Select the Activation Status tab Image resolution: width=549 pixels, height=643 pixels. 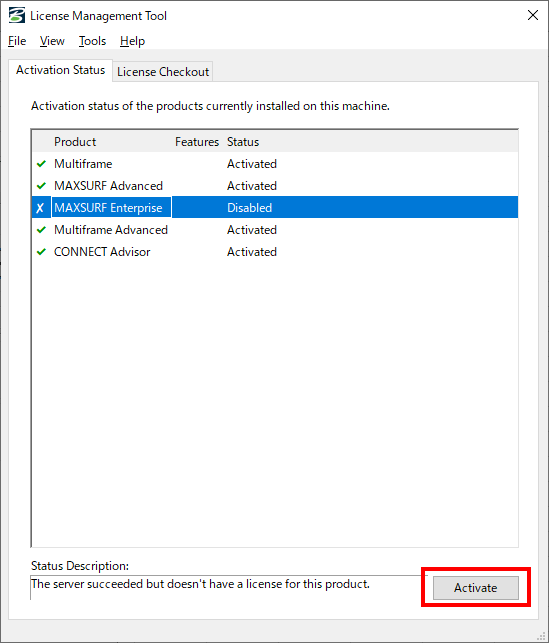point(60,70)
